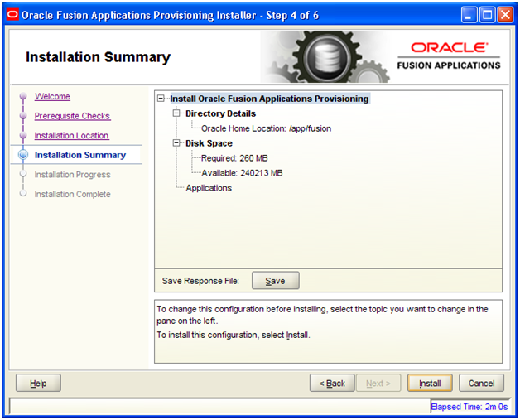
Task: Click the Installation Progress step bullet icon
Action: (x=23, y=174)
